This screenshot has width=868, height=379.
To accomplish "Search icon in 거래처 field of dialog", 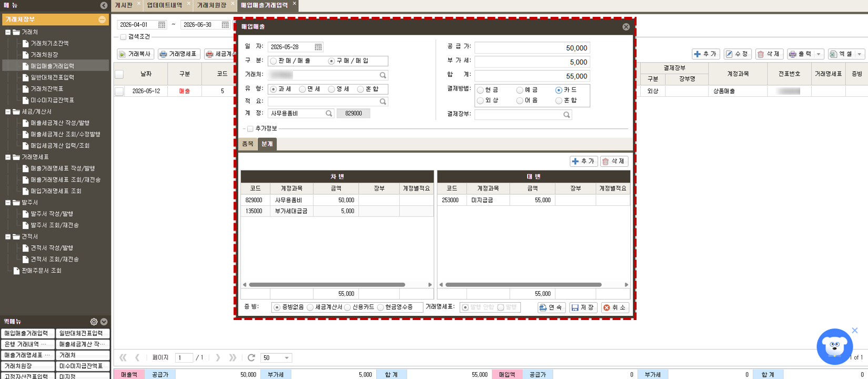I will pyautogui.click(x=383, y=75).
